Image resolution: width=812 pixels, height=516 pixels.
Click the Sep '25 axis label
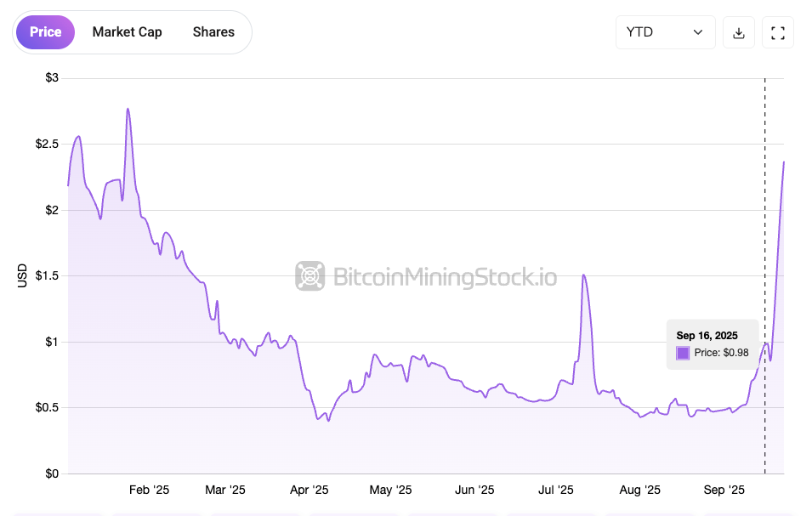click(724, 490)
